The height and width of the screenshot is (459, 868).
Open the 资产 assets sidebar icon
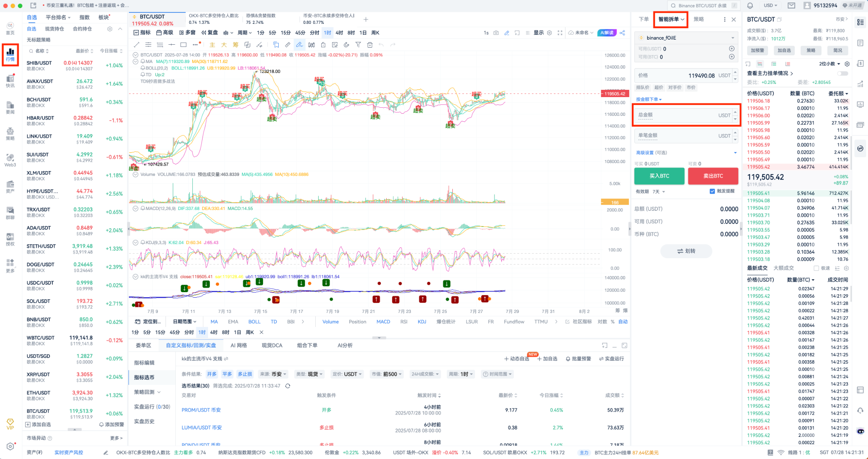pos(10,186)
